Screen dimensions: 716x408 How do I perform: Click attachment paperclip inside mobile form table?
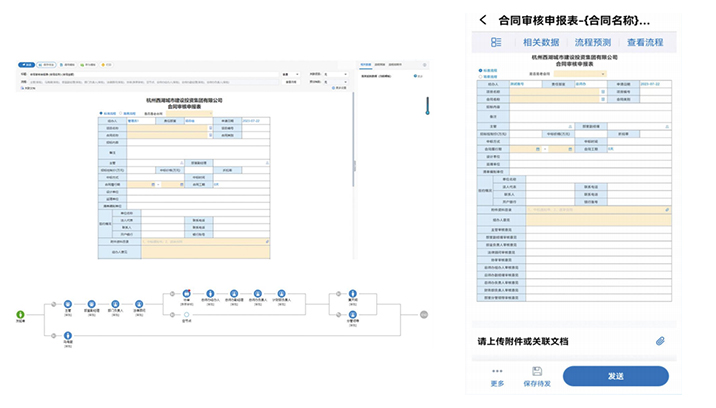click(667, 210)
